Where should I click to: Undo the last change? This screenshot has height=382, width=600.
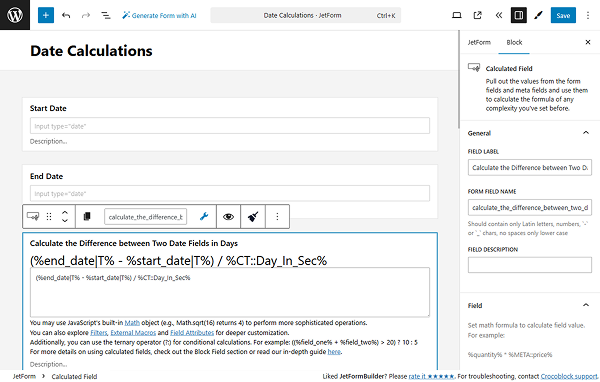[66, 15]
